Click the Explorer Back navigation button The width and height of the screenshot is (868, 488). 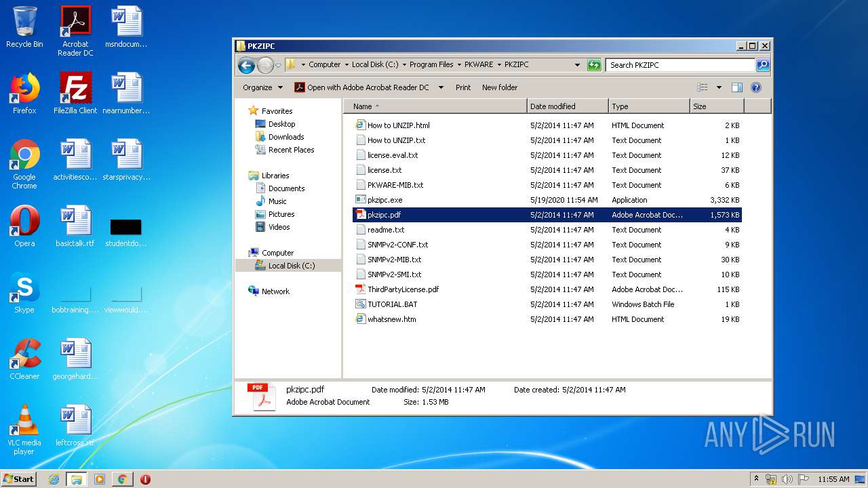(246, 65)
